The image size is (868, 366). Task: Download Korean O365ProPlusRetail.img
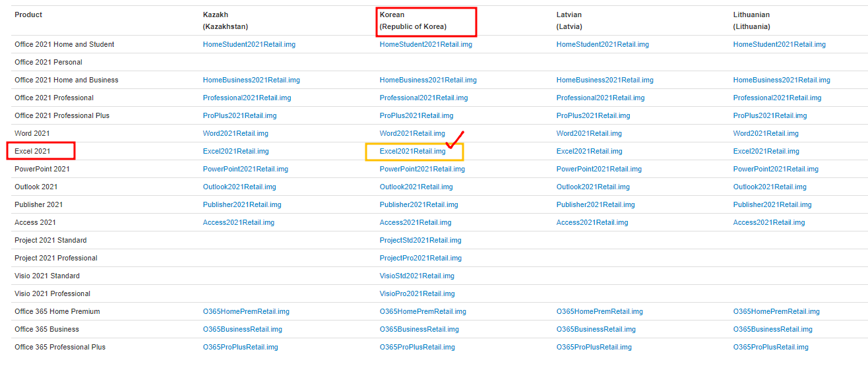click(418, 347)
